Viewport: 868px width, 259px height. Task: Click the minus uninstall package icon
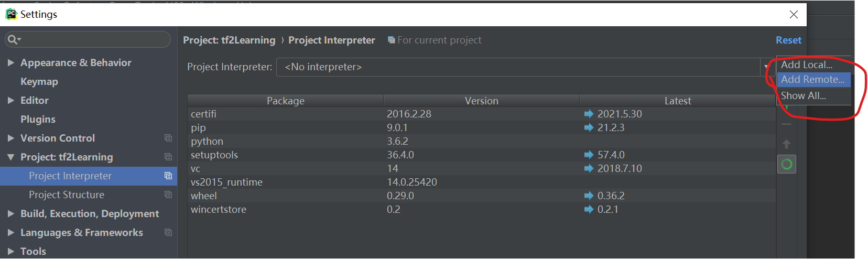(x=786, y=124)
